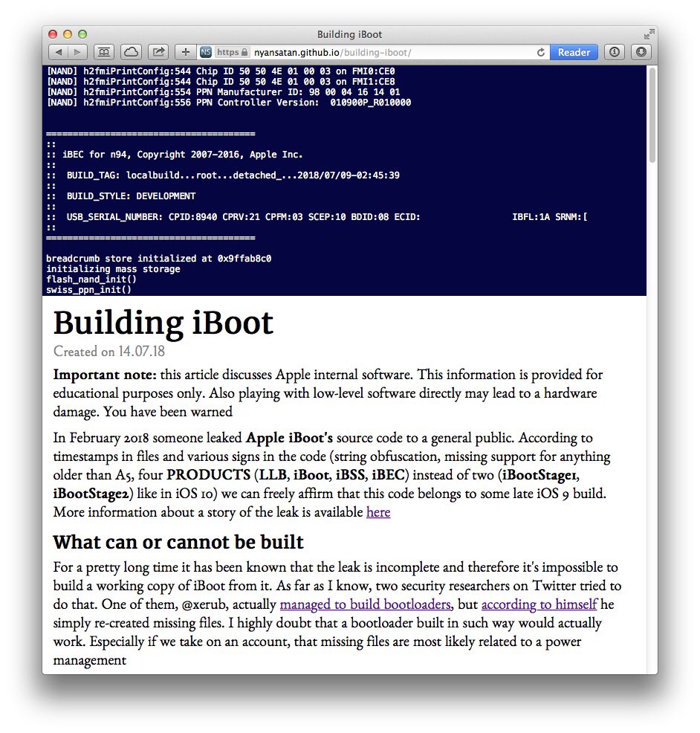Go back with the Back arrow button
This screenshot has height=733, width=700.
59,52
